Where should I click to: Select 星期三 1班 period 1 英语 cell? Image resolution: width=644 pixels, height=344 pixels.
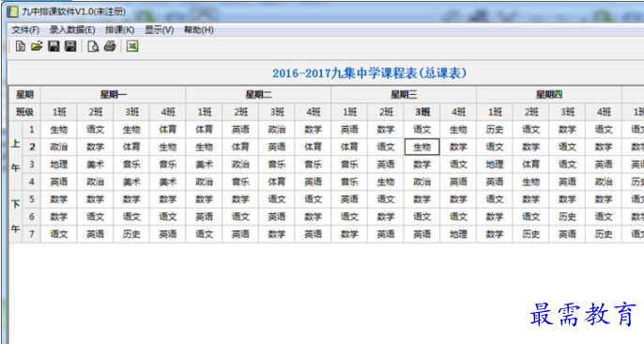[349, 130]
